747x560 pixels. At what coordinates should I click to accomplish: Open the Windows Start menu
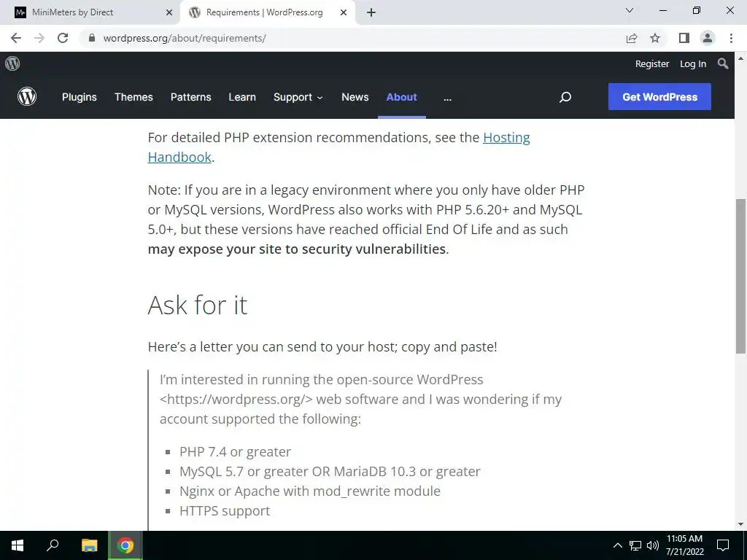(x=18, y=545)
